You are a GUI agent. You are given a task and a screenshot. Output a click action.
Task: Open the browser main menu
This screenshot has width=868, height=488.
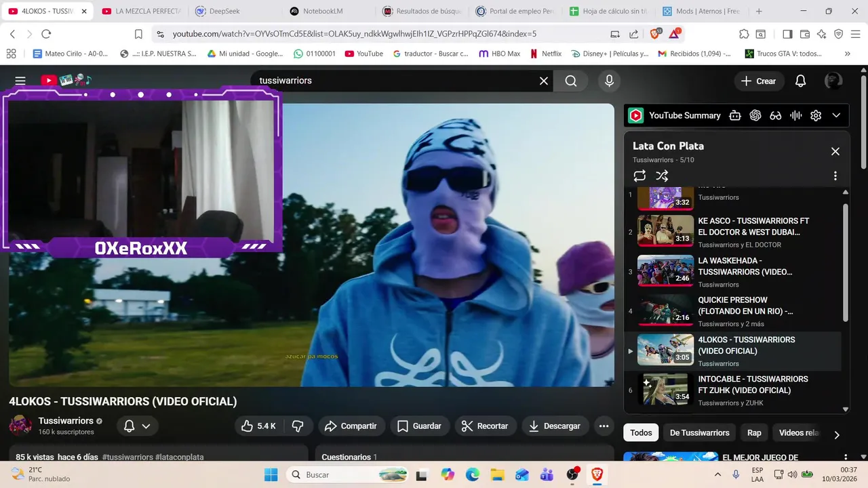click(x=856, y=34)
